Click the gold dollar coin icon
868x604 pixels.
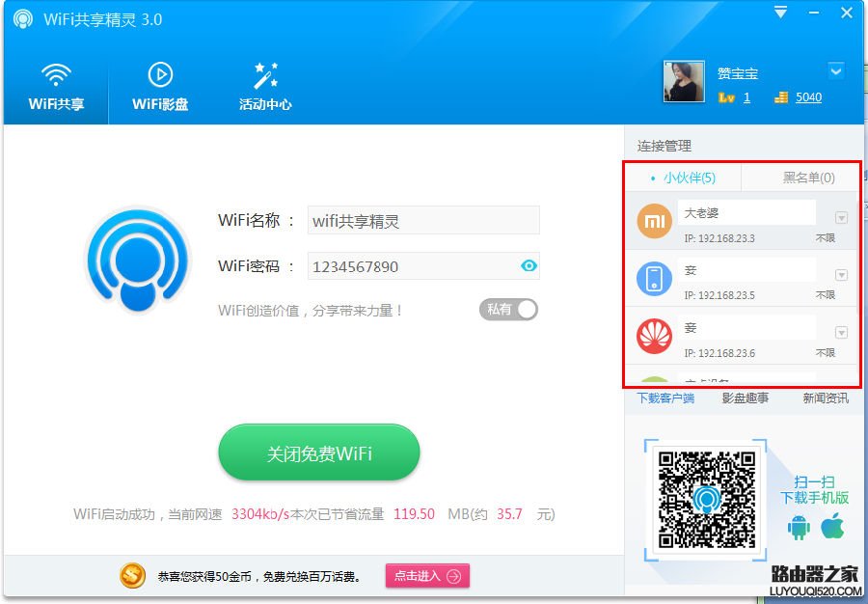[132, 576]
